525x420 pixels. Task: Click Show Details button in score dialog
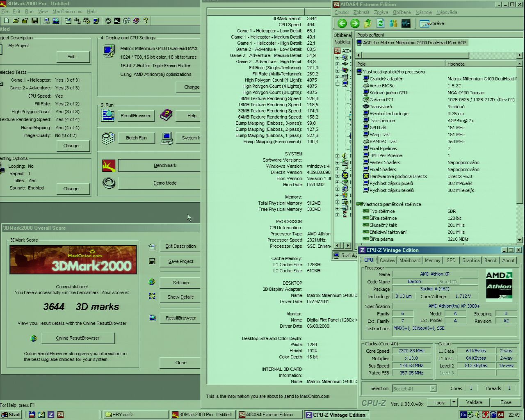pos(180,297)
